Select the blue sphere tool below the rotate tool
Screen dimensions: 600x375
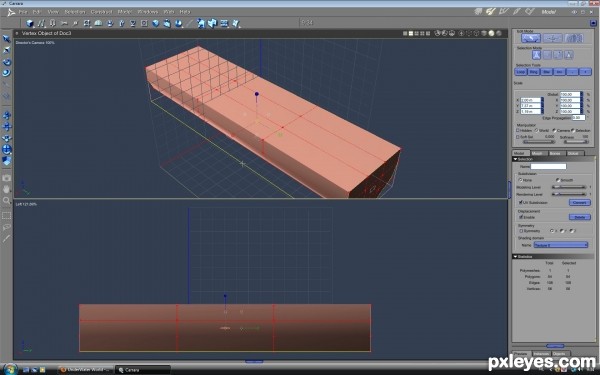point(7,73)
